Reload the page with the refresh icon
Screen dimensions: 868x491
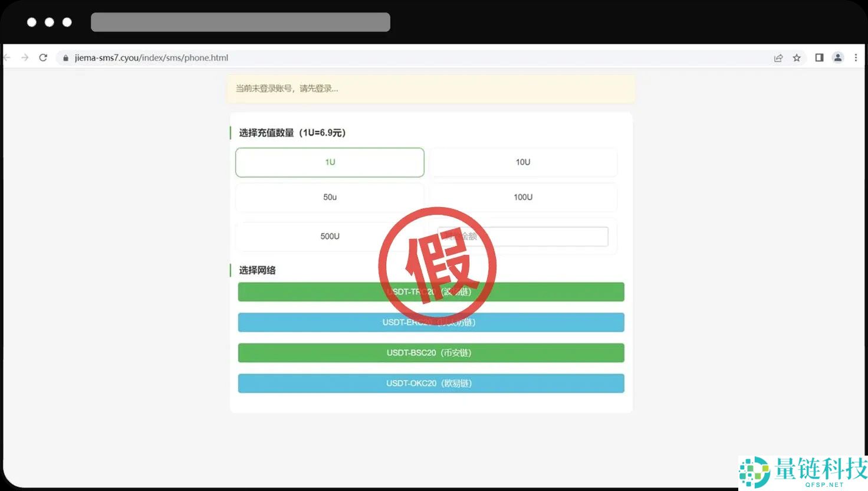click(x=43, y=57)
